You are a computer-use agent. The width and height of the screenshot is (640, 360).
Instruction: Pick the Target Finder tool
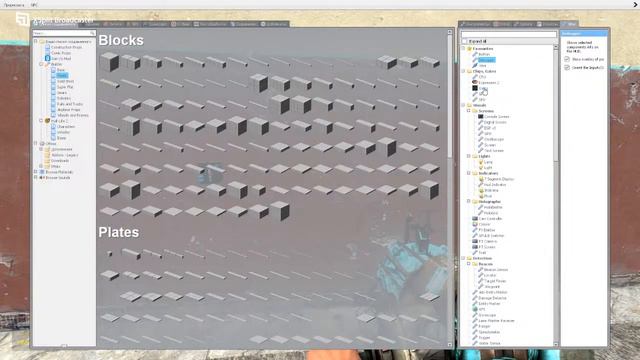tap(495, 281)
